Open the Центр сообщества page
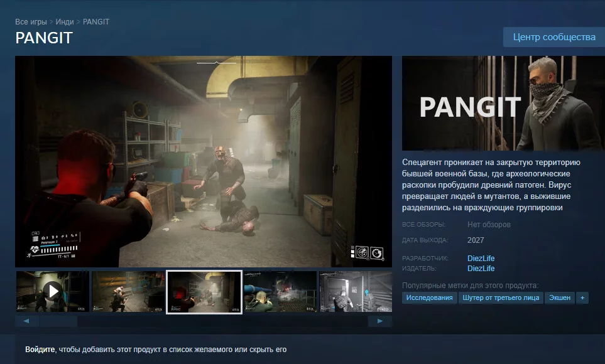 (553, 37)
